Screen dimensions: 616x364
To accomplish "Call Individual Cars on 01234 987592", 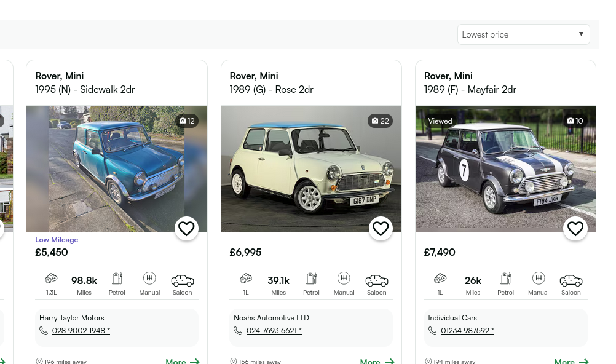I will pos(467,331).
